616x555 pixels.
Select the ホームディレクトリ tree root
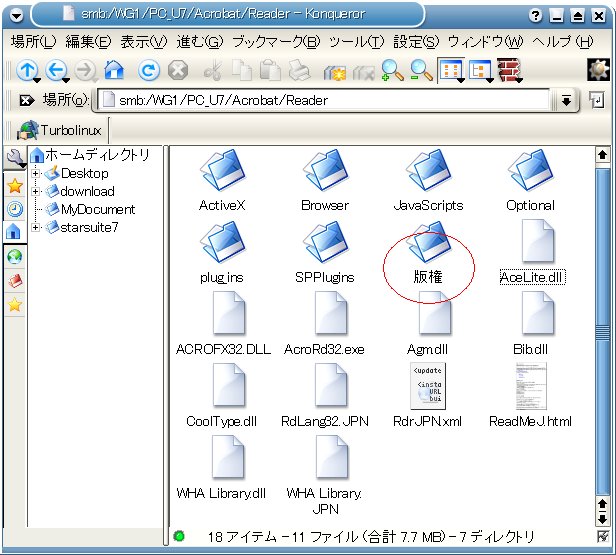point(90,154)
